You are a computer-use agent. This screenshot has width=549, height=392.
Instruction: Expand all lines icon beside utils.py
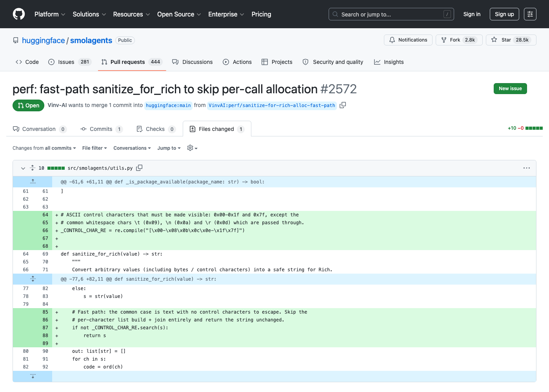[33, 168]
